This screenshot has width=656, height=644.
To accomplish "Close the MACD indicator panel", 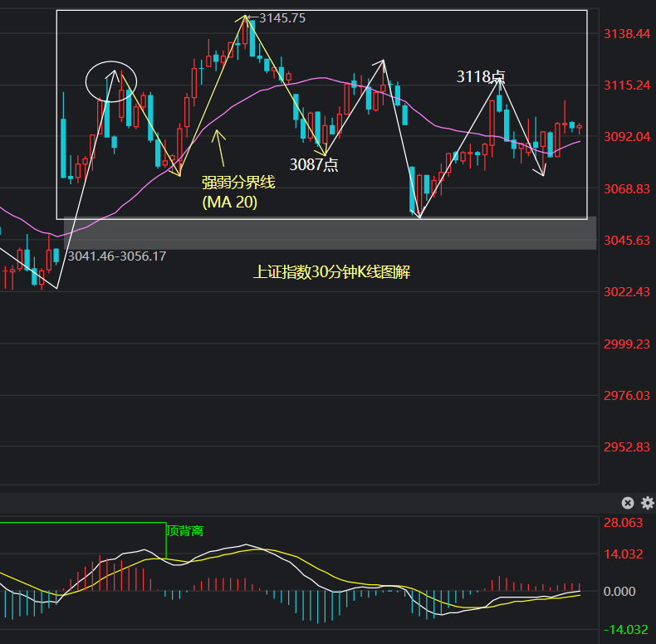I will (x=628, y=503).
